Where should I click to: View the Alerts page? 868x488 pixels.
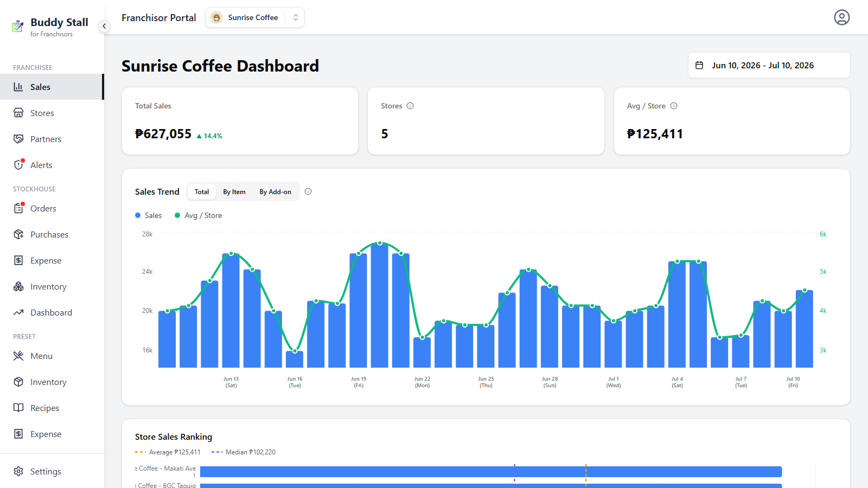(52, 165)
